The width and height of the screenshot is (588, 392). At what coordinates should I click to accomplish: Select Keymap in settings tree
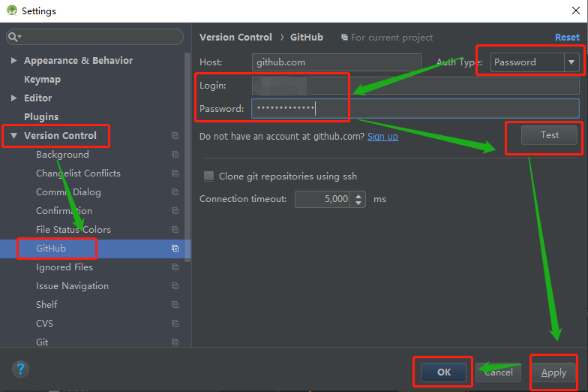pyautogui.click(x=42, y=80)
